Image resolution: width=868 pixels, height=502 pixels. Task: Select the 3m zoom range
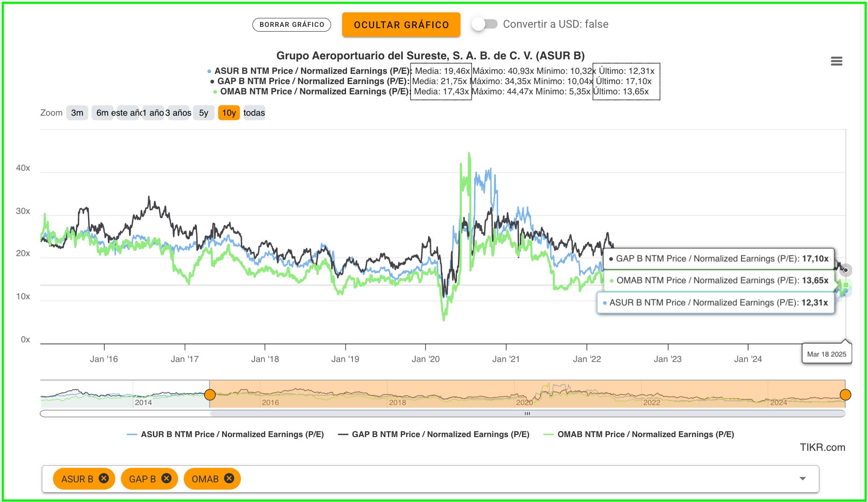pos(77,113)
